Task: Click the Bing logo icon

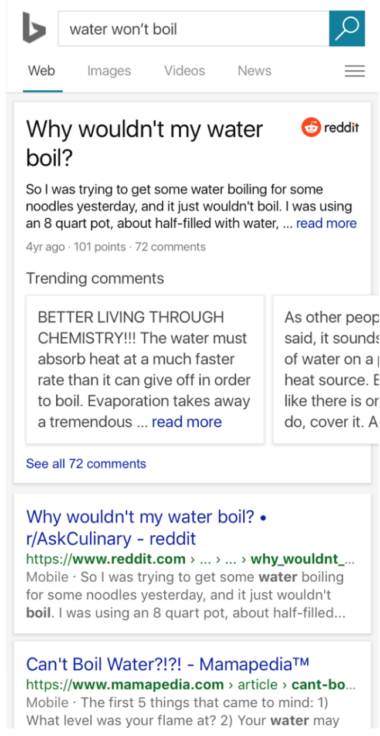Action: click(x=34, y=28)
